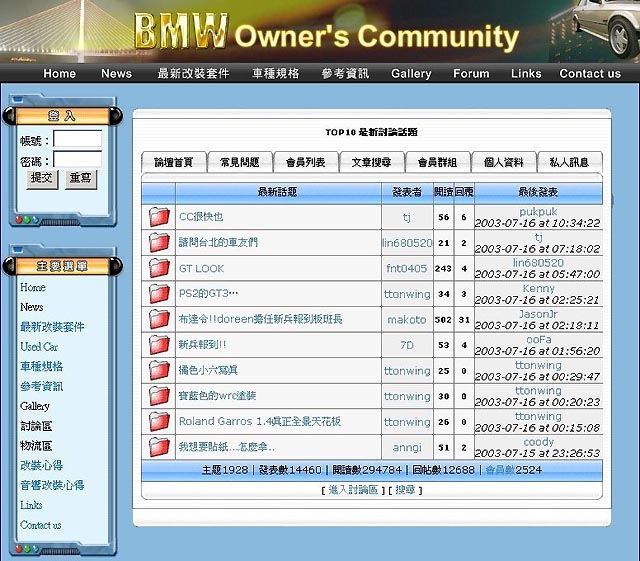Open Forum in the top navigation bar

pyautogui.click(x=471, y=73)
